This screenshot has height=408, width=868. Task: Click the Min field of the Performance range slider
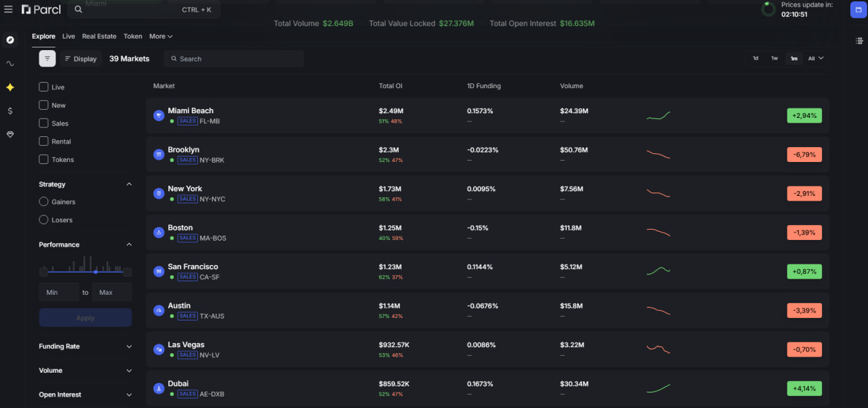[58, 291]
